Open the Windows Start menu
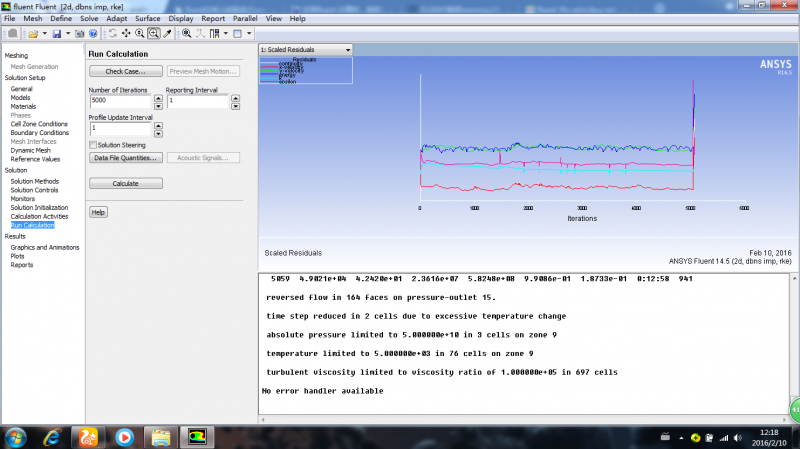Image resolution: width=800 pixels, height=449 pixels. tap(15, 437)
